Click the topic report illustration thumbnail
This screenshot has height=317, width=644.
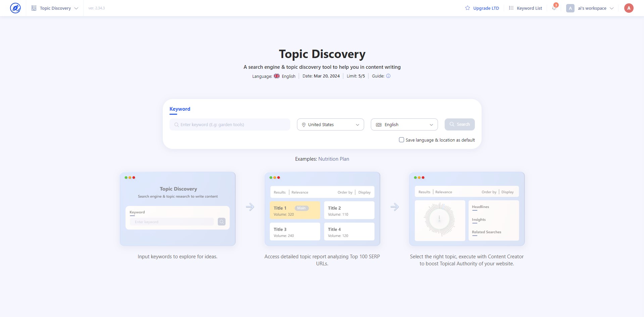pos(322,209)
